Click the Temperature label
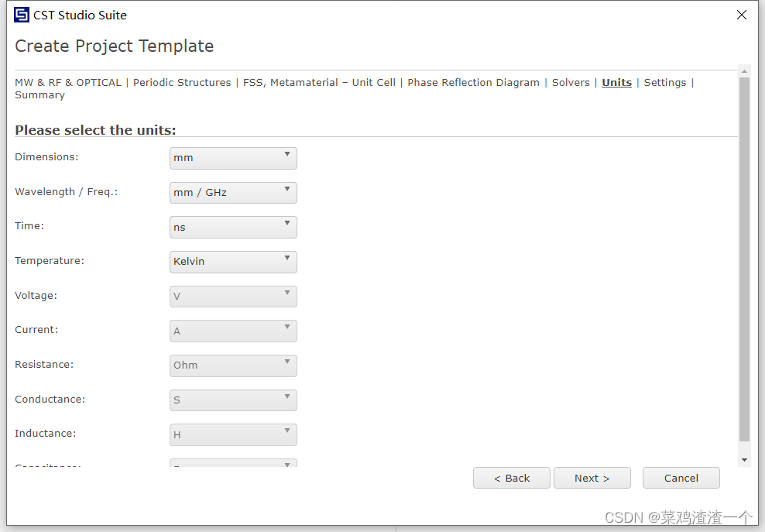Image resolution: width=765 pixels, height=532 pixels. (50, 261)
